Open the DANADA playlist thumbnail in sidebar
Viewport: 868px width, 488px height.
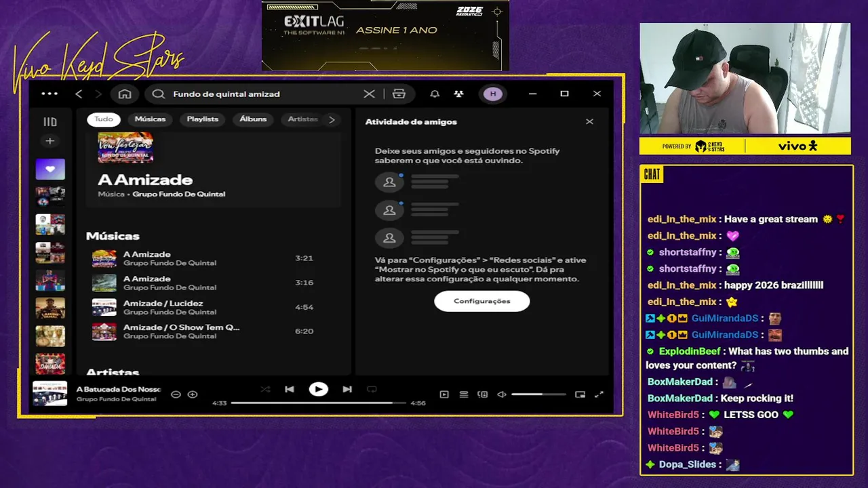(50, 363)
